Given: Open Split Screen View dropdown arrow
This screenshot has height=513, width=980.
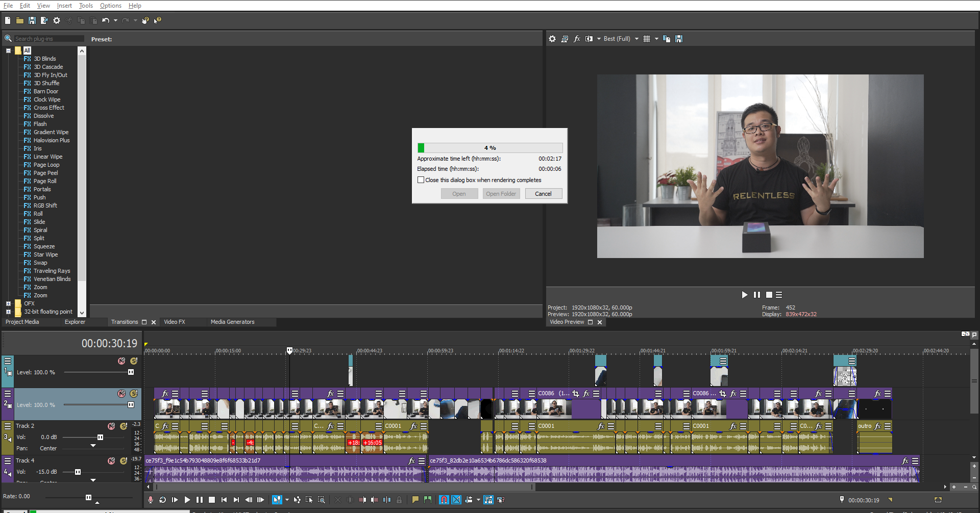Looking at the screenshot, I should (x=599, y=39).
